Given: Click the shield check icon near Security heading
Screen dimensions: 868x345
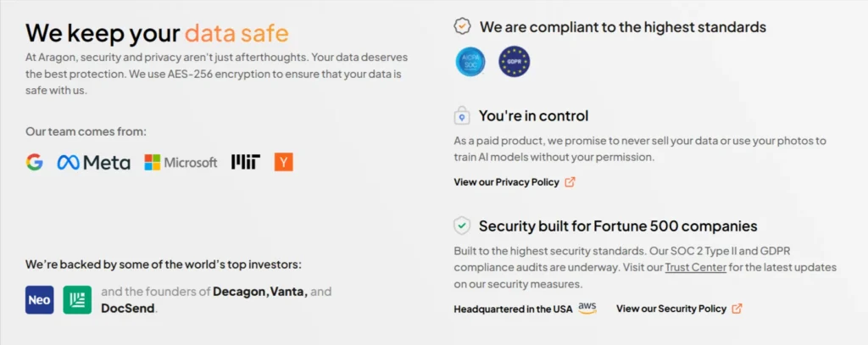Looking at the screenshot, I should coord(462,225).
